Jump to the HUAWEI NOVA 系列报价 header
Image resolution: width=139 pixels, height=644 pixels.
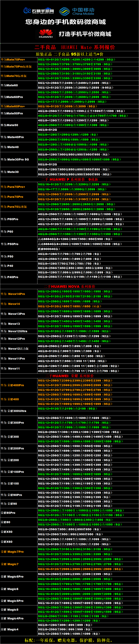[x=69, y=286]
